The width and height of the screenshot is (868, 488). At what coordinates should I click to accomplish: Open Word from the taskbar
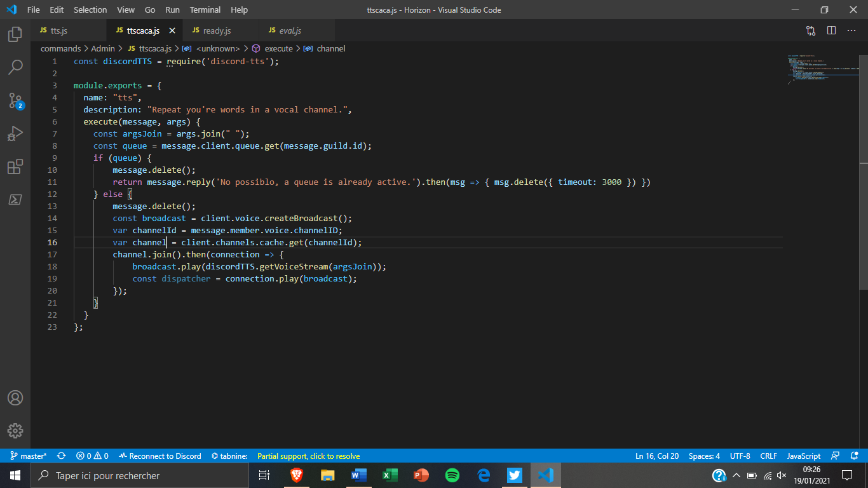point(359,475)
